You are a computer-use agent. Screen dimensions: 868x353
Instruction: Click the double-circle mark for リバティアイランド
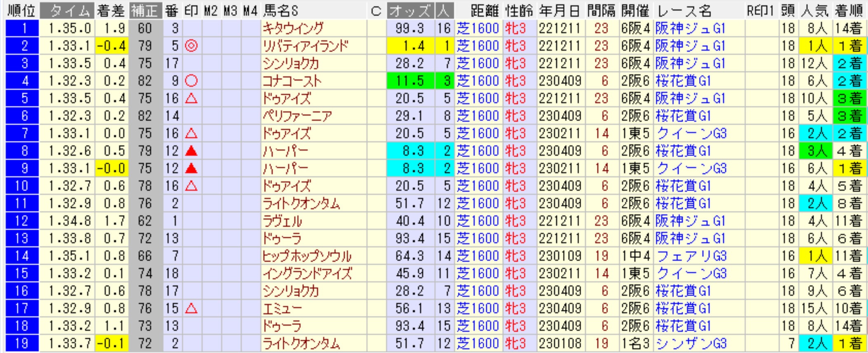[x=191, y=46]
